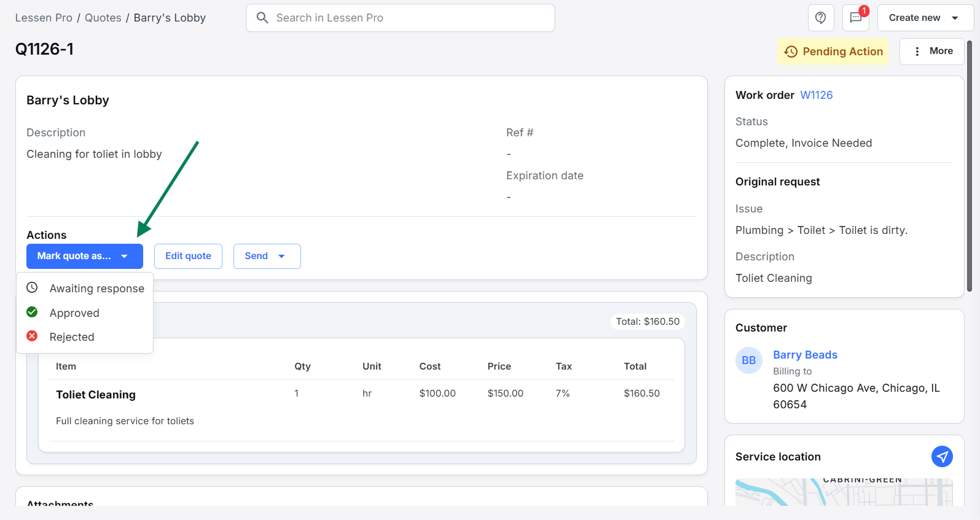This screenshot has width=980, height=520.
Task: Click the Pending Action clock icon
Action: click(x=791, y=52)
